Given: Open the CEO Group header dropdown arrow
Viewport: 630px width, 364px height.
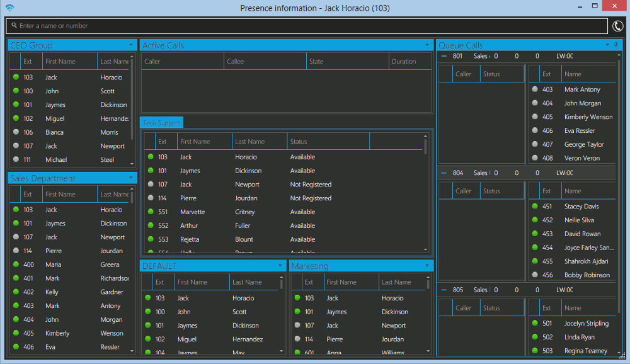Looking at the screenshot, I should tap(131, 45).
